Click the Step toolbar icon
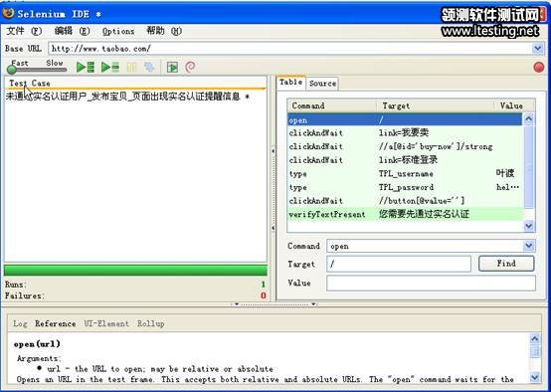This screenshot has height=392, width=551. coord(150,67)
